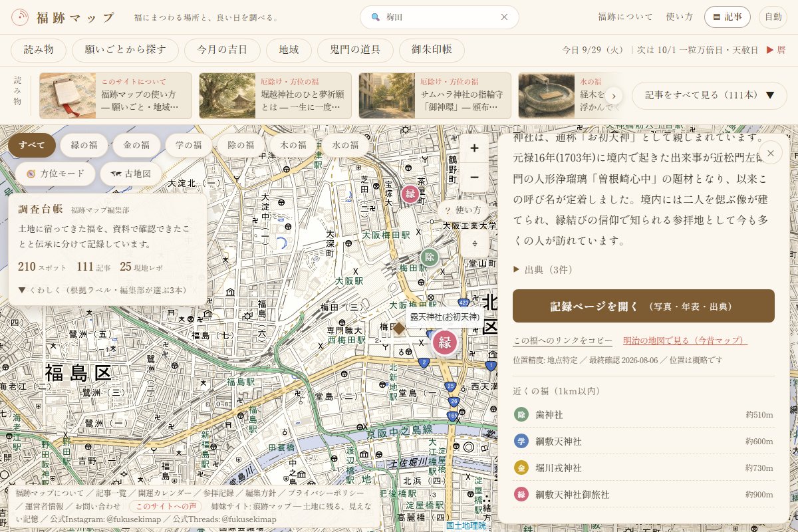Click the map ？使い方 help button
Viewport: 798px width, 532px height.
pyautogui.click(x=463, y=210)
